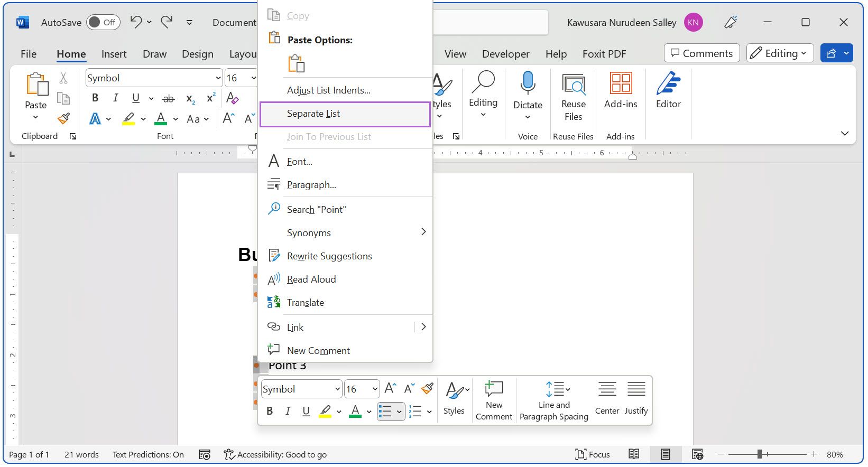Viewport: 868px width, 467px height.
Task: Click the Format Painter brush in ribbon
Action: coord(63,118)
